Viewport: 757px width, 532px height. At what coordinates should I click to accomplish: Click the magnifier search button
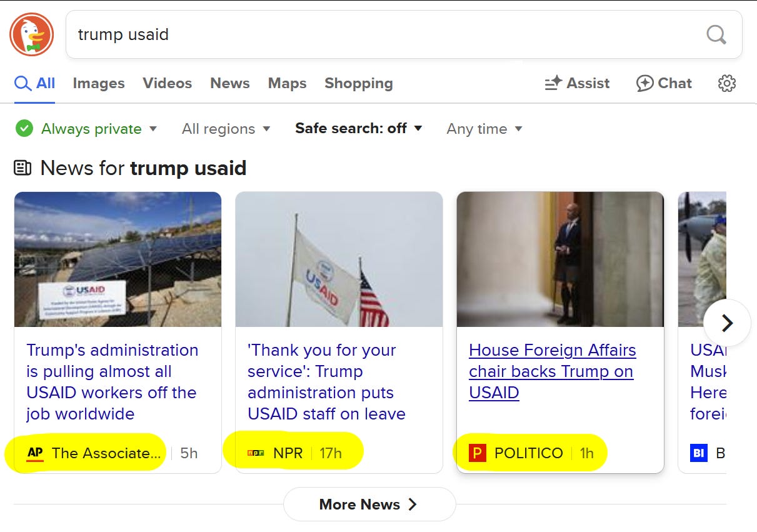click(x=716, y=34)
